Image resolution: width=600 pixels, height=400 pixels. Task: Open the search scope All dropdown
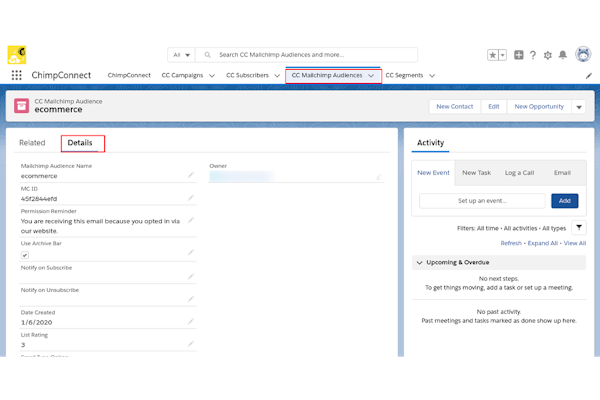pos(180,55)
